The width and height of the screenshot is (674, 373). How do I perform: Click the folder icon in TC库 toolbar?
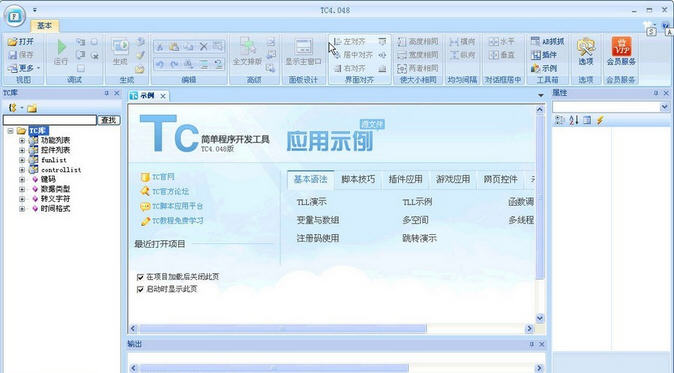click(32, 108)
